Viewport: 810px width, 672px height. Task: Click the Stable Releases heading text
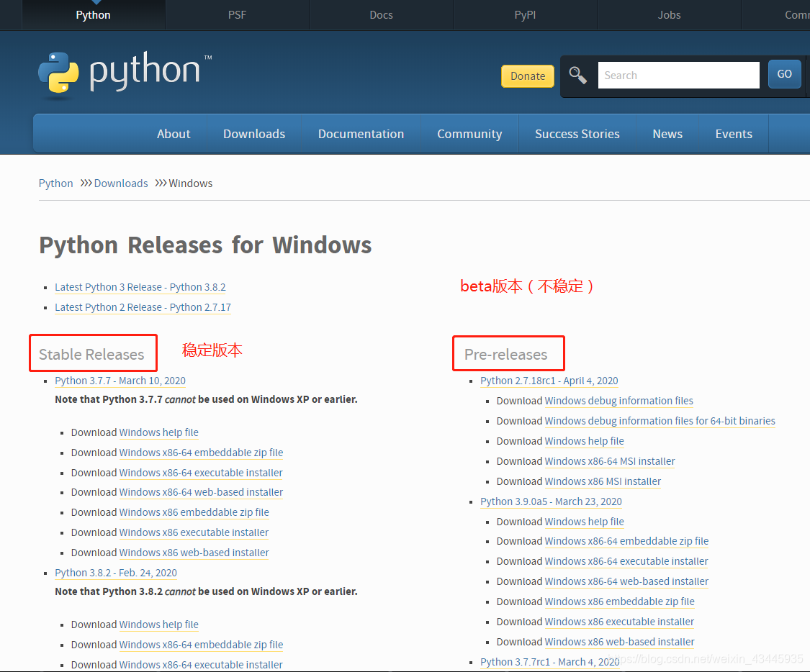tap(91, 354)
